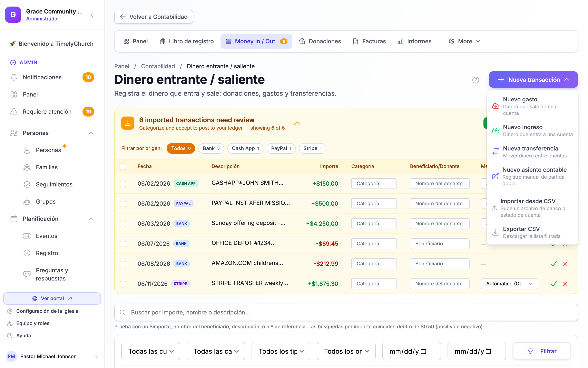Switch to the Panel accounting tab
The height and width of the screenshot is (368, 588).
coord(136,41)
